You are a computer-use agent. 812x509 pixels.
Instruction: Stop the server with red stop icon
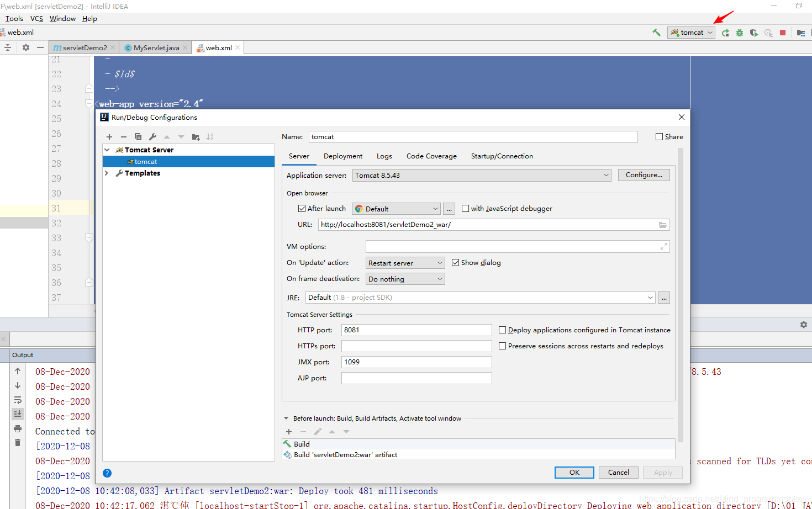783,33
